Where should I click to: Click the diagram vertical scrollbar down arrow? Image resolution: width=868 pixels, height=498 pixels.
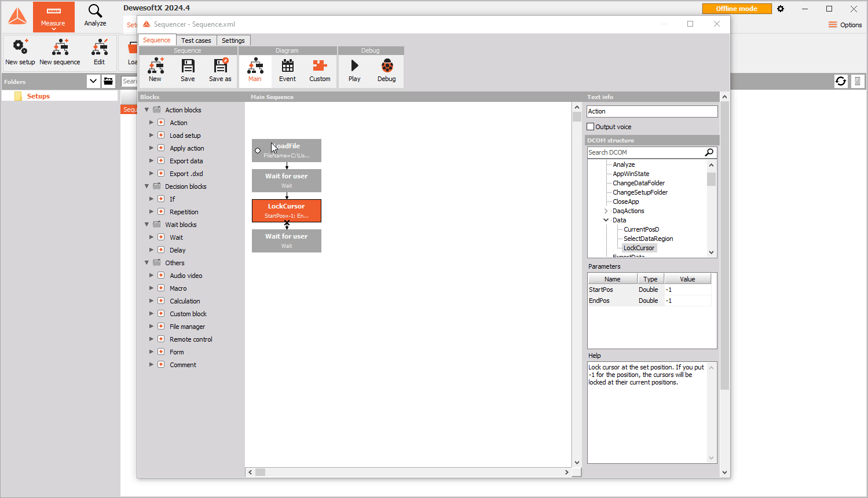tap(577, 463)
